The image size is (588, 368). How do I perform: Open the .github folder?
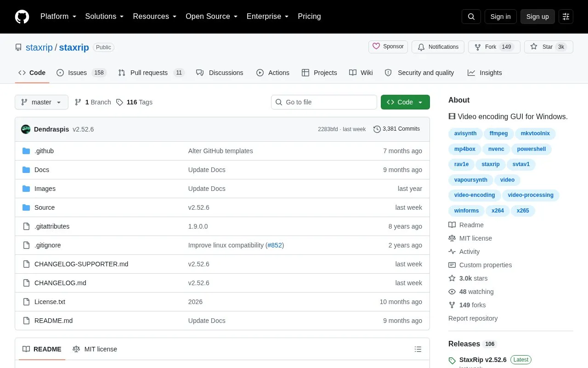[x=44, y=151]
